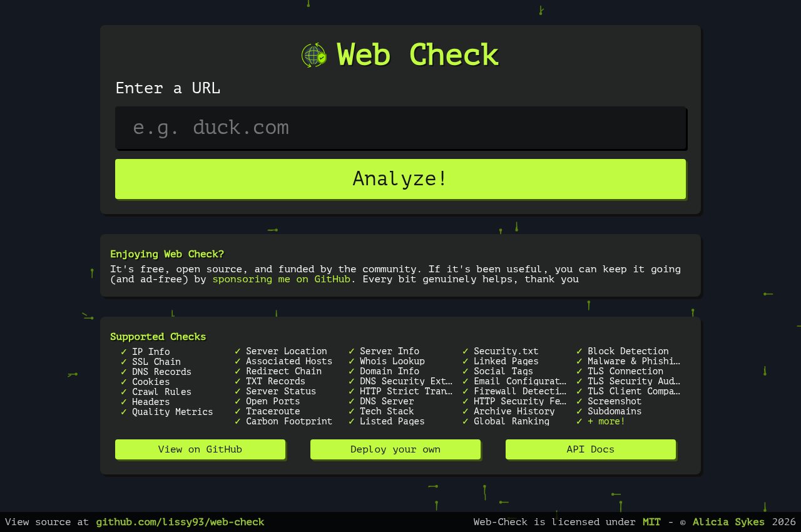Click the Server Location check item

pyautogui.click(x=286, y=351)
